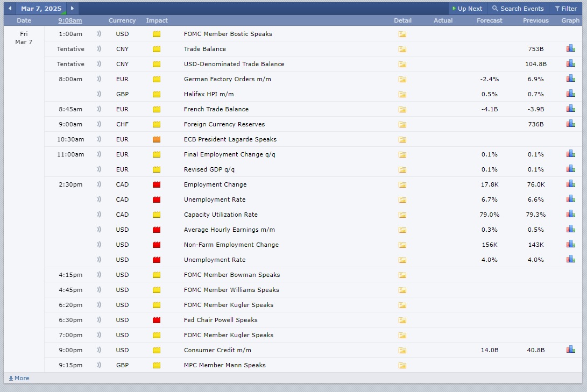
Task: Click the 7:00pm time cell
Action: (70, 335)
